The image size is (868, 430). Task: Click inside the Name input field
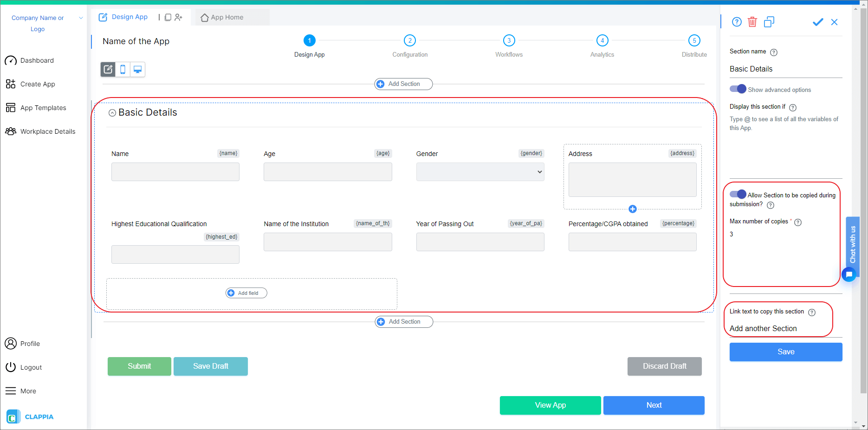[x=175, y=172]
